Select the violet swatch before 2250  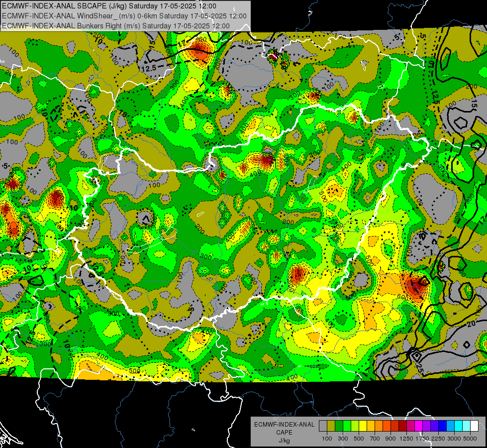[x=434, y=426]
